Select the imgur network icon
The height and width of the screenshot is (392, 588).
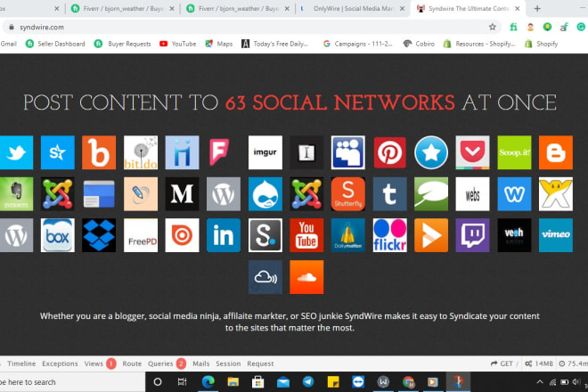point(265,152)
